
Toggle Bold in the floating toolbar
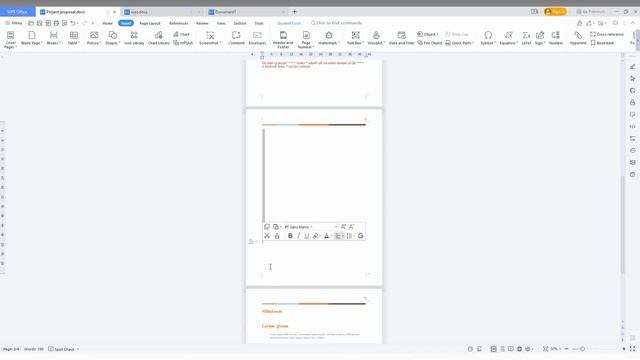pyautogui.click(x=290, y=236)
